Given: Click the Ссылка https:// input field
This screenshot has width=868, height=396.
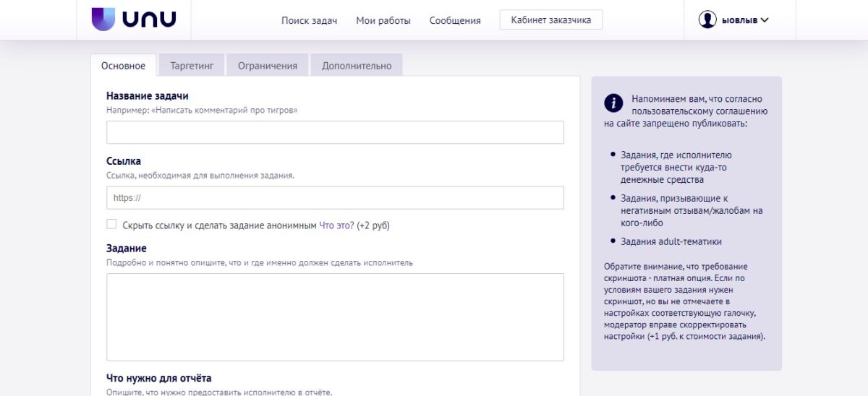Looking at the screenshot, I should (335, 198).
